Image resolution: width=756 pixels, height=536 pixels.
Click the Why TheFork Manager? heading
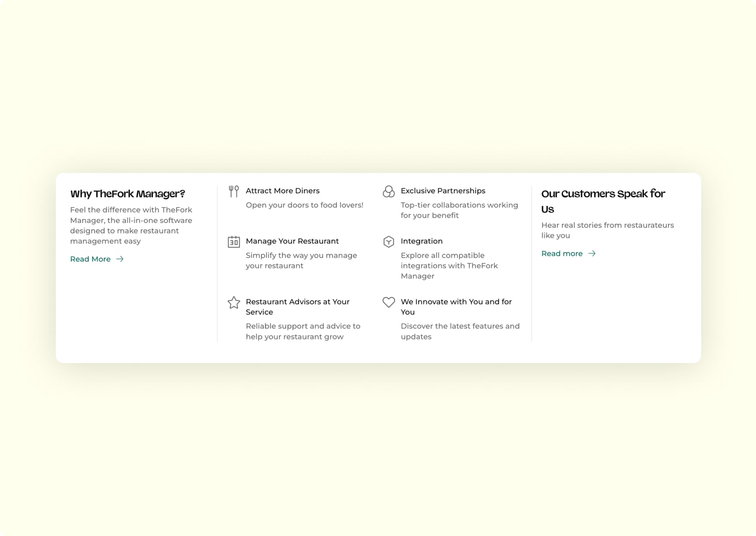[128, 194]
